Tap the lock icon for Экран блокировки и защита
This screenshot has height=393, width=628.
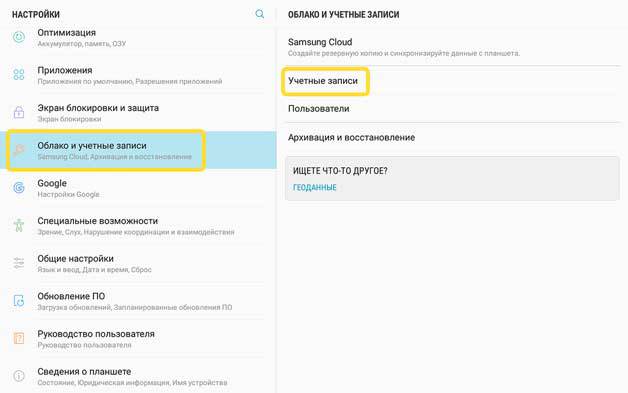pyautogui.click(x=19, y=112)
